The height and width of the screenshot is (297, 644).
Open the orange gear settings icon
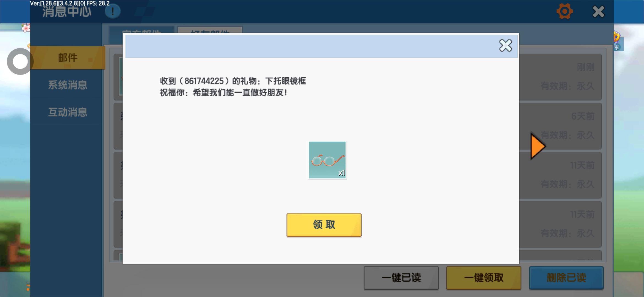pyautogui.click(x=564, y=12)
